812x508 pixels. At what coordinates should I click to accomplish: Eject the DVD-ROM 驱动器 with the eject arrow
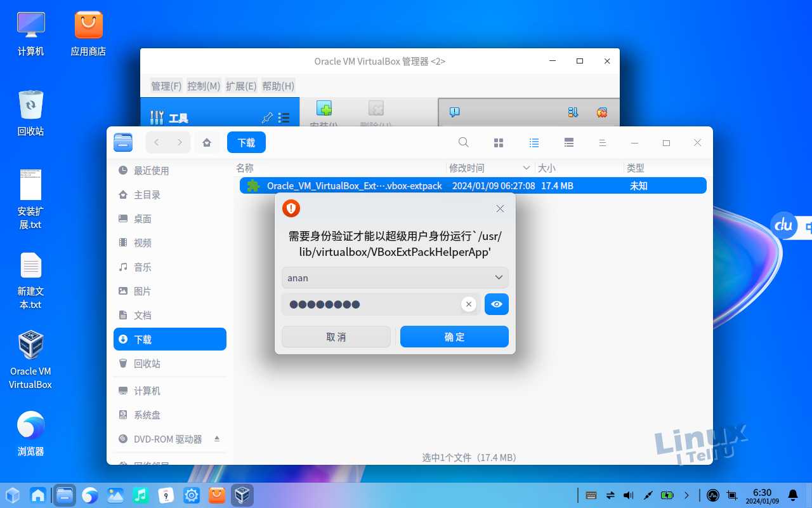tap(216, 438)
